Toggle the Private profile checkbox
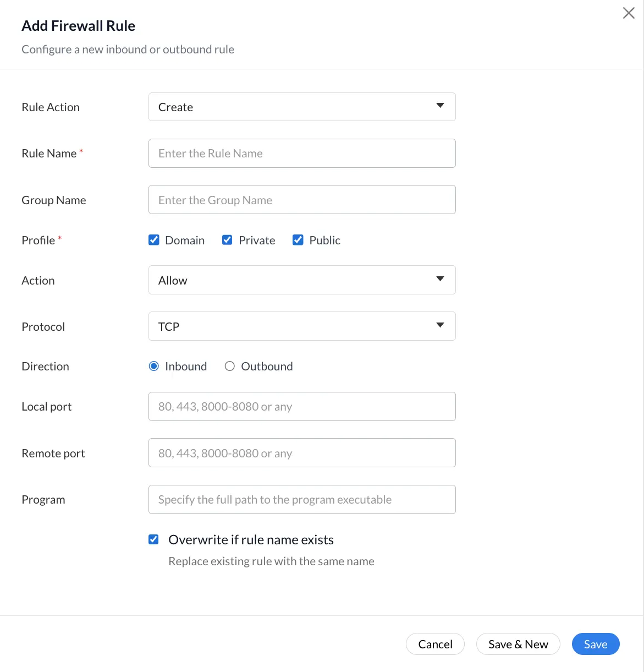 pos(227,240)
